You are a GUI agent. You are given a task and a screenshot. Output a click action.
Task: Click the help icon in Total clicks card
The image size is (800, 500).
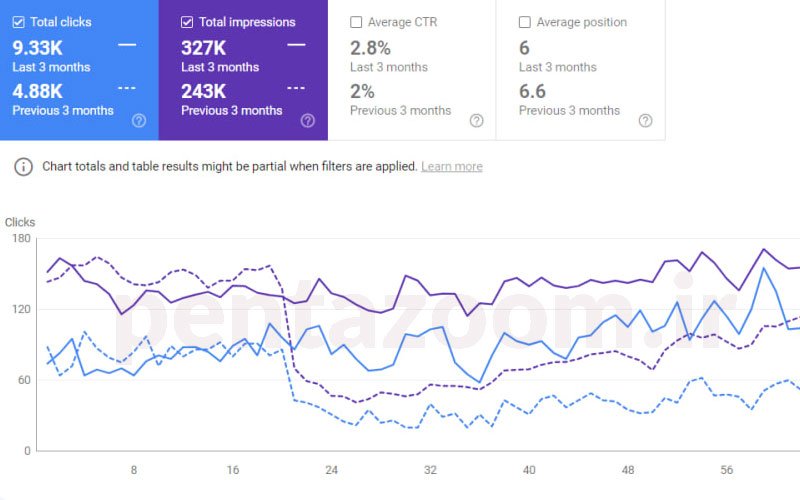[139, 121]
